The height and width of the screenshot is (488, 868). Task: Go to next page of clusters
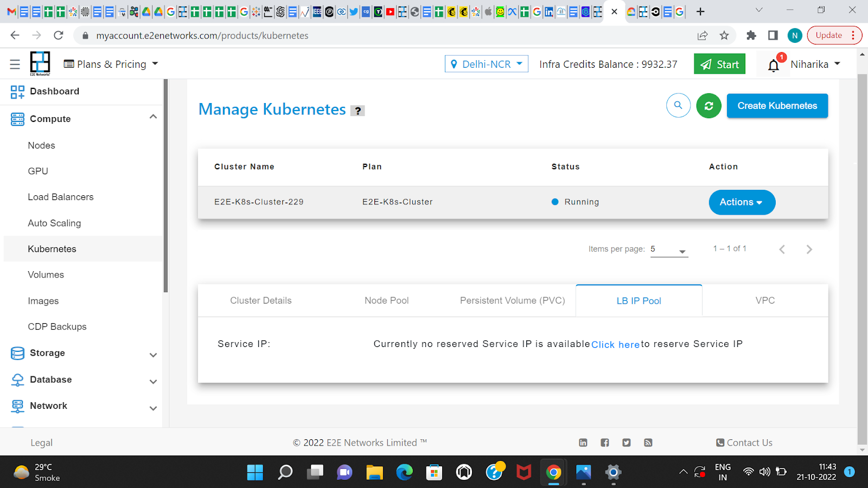click(809, 249)
